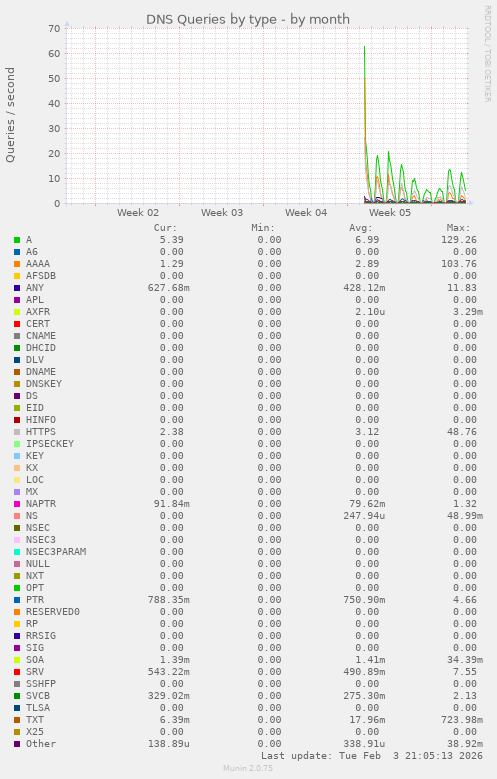Click the Other current value 138.89u

click(168, 744)
